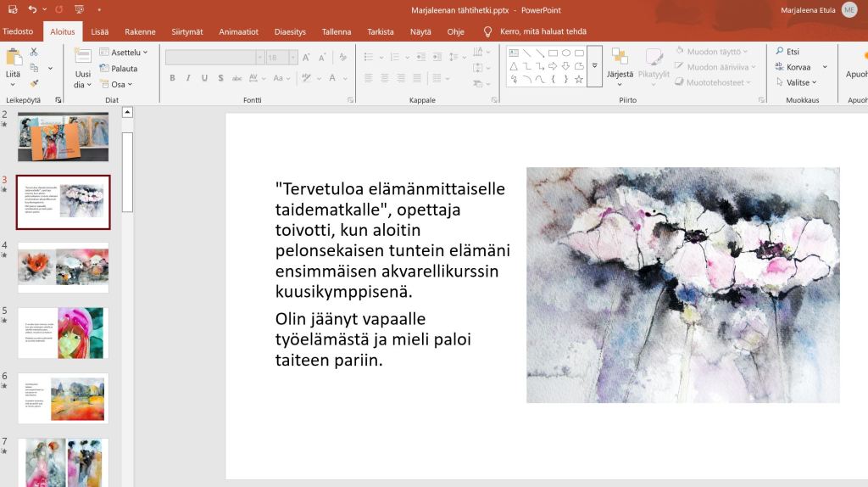This screenshot has height=487, width=868.
Task: Copy selection to clipboard
Action: click(34, 68)
